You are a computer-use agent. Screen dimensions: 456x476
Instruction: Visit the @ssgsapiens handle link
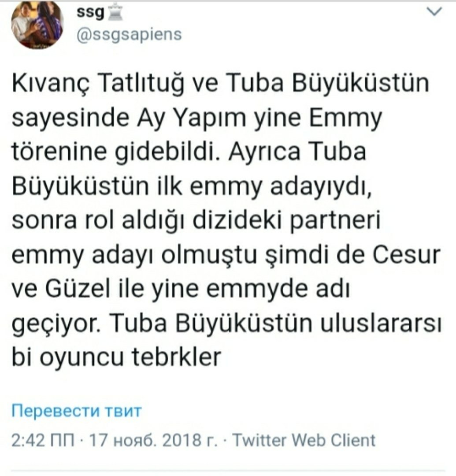(129, 35)
